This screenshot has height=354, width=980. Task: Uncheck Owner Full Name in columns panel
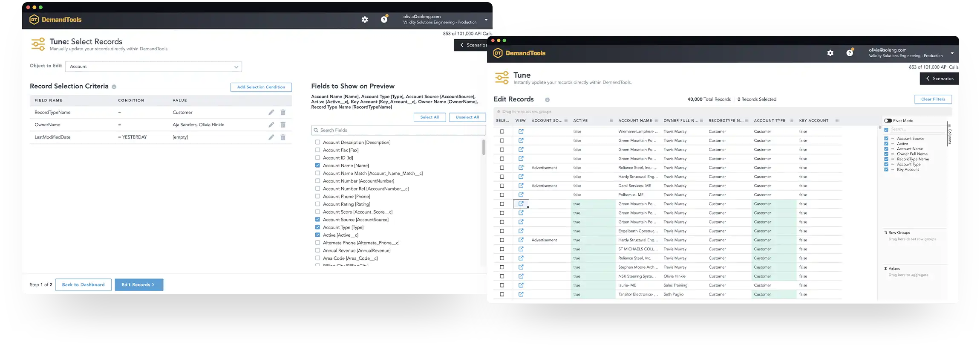(x=886, y=154)
